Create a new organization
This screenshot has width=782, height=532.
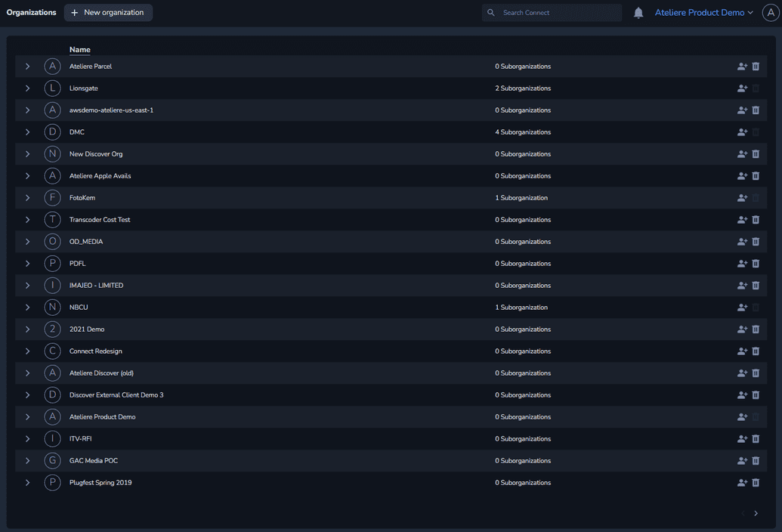(x=108, y=13)
